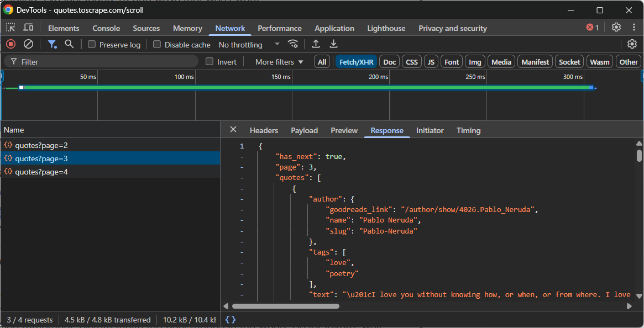The image size is (644, 328).
Task: Click the vertical scrollbar thumb in response
Action: (639, 155)
